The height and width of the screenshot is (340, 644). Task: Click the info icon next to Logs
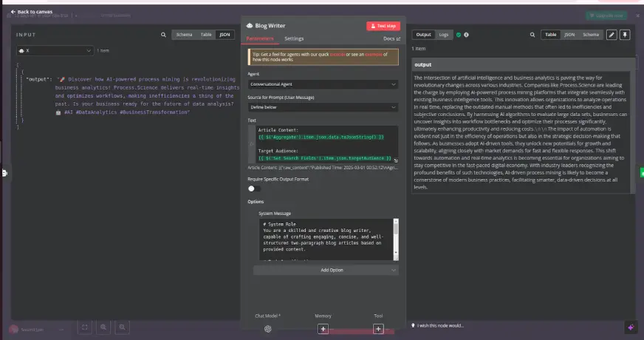tap(467, 35)
